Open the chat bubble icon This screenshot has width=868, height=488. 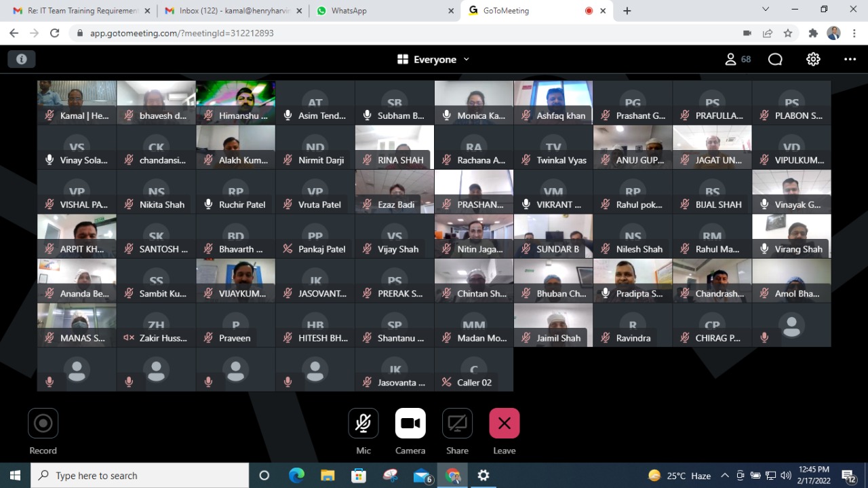point(775,59)
